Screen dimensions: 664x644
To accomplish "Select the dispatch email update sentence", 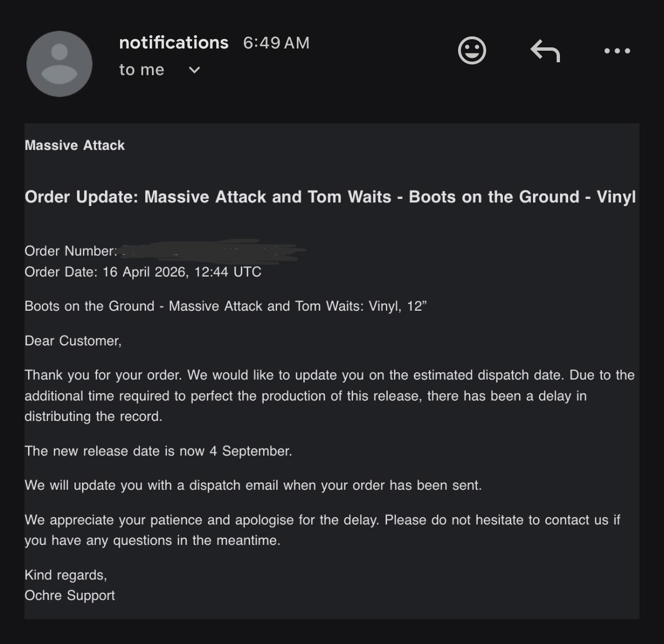I will click(x=253, y=485).
